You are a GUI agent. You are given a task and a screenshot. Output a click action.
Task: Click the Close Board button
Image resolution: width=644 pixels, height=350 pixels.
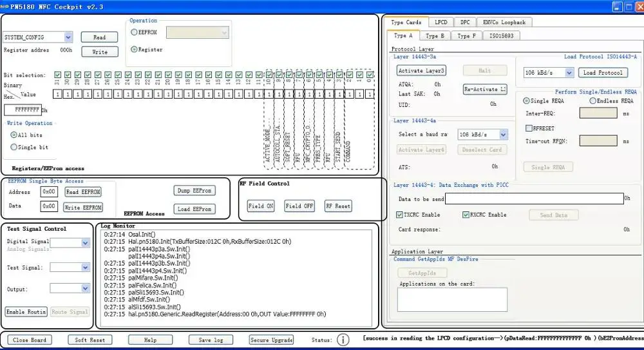pos(30,340)
